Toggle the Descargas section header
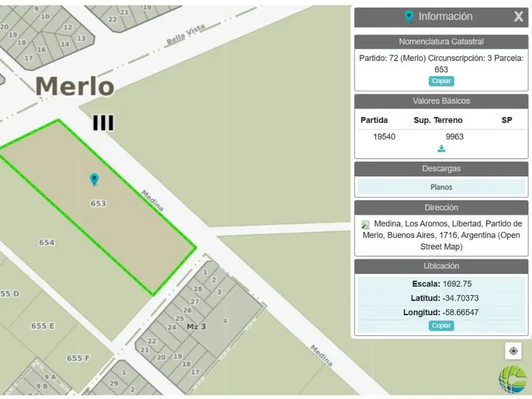This screenshot has height=399, width=532. coord(441,169)
